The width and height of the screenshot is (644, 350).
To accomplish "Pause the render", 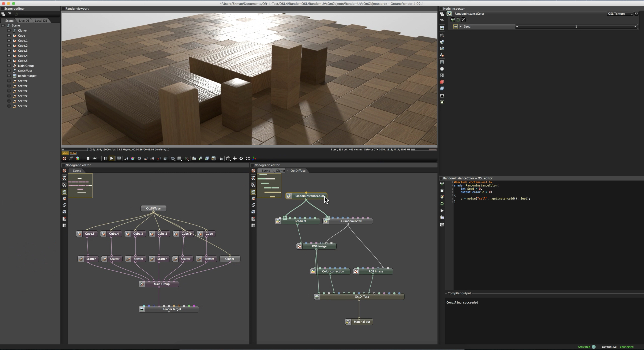I will click(105, 159).
